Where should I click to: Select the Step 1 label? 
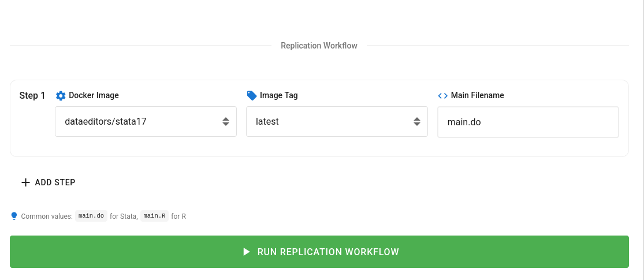32,96
